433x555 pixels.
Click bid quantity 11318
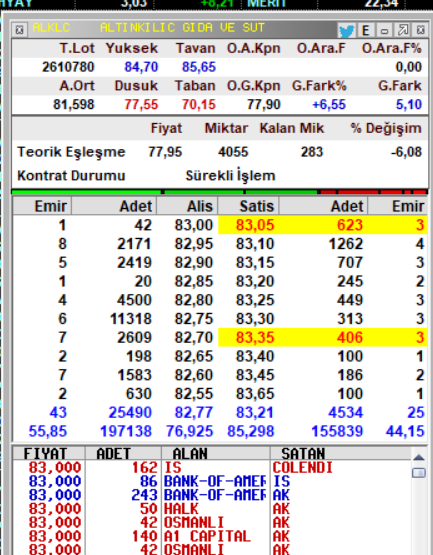pos(131,319)
